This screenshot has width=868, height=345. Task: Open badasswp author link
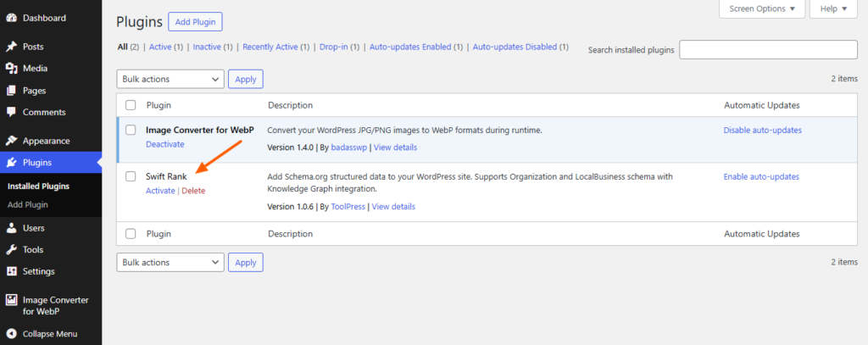pos(350,147)
